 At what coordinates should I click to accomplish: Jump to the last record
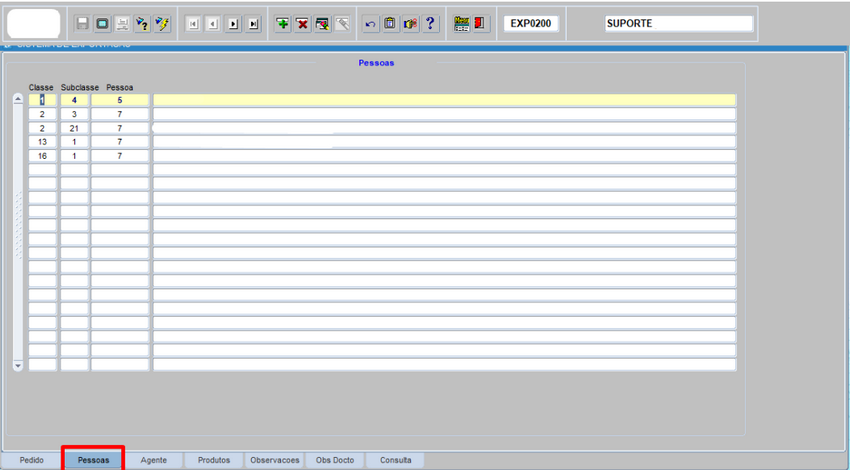[x=253, y=23]
